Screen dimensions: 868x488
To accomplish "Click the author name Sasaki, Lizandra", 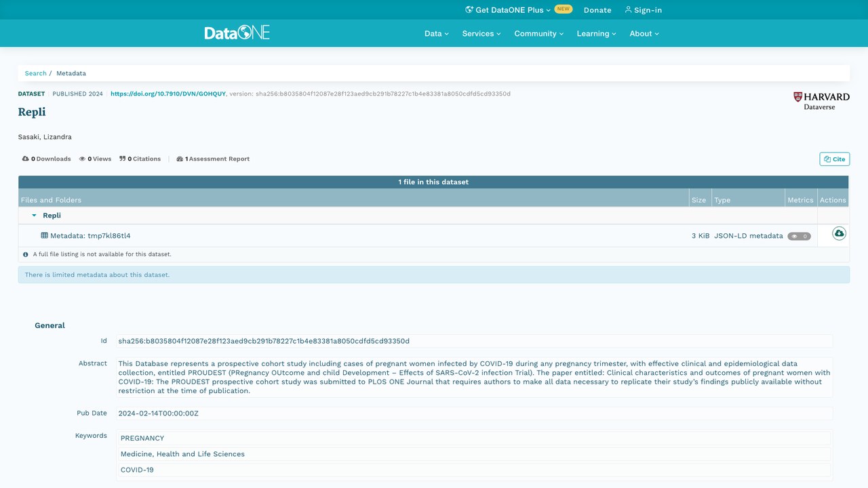I will pos(45,137).
